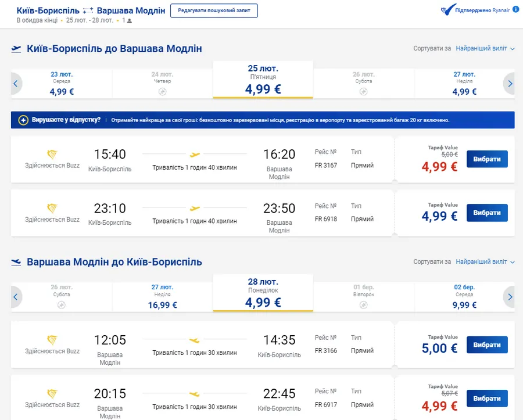The image size is (523, 420).
Task: Open outbound sort dropdown Найраніший виліт
Action: pyautogui.click(x=485, y=49)
